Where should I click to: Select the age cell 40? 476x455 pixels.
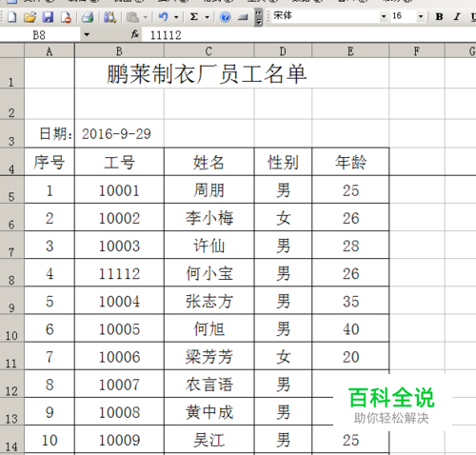(x=350, y=328)
